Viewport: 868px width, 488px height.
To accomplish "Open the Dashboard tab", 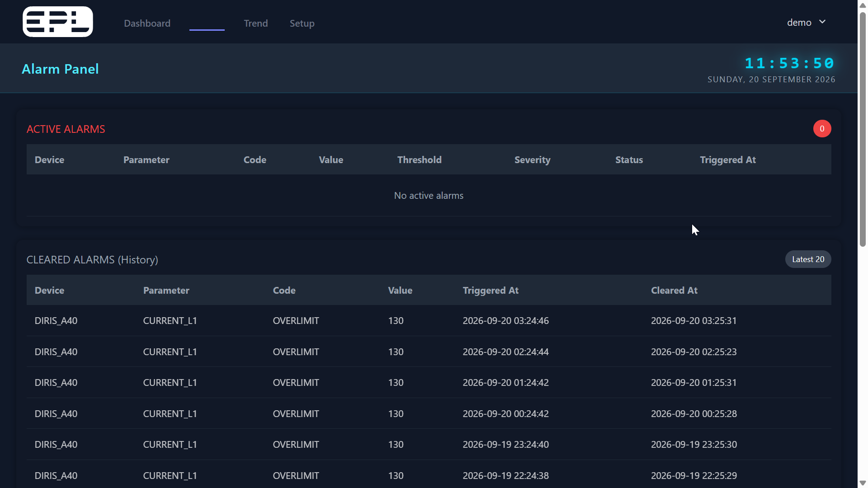I will pos(147,23).
